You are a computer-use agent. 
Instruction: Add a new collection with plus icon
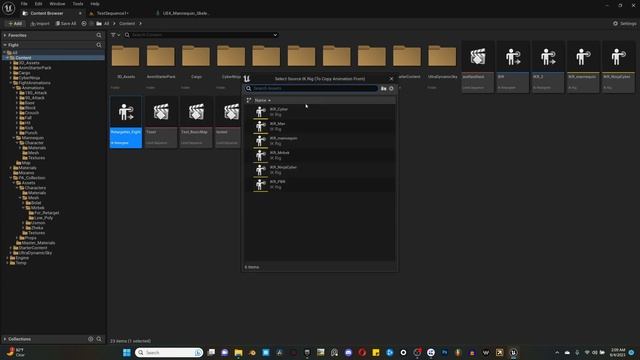[91, 339]
